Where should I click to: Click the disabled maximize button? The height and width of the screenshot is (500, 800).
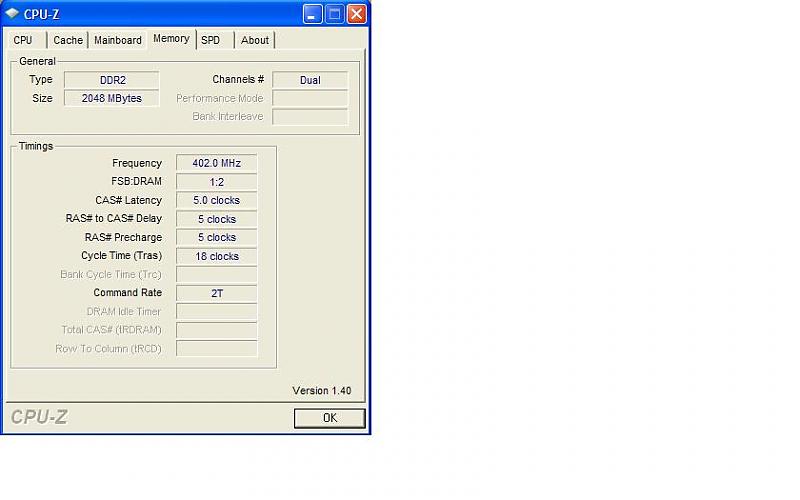tap(334, 14)
